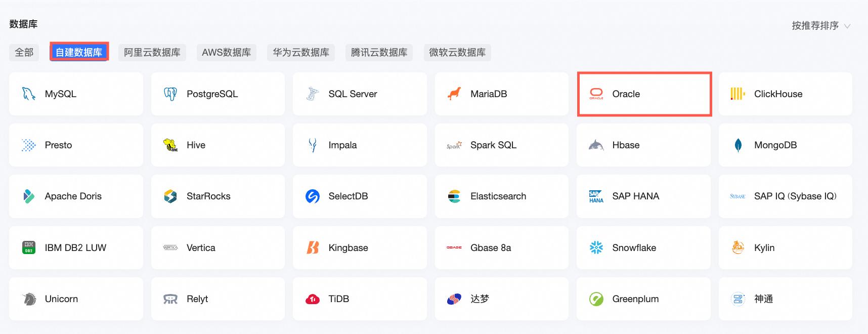868x334 pixels.
Task: Click the Kingbase orange icon
Action: 313,247
